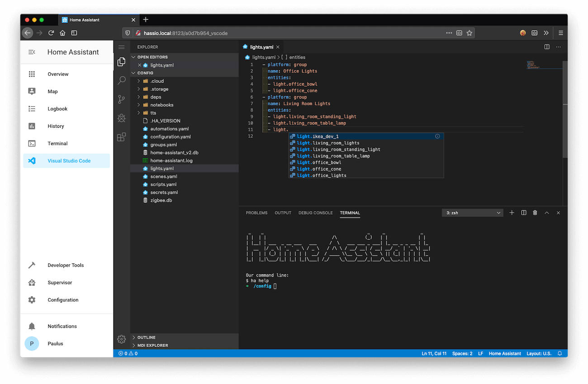Image resolution: width=588 pixels, height=384 pixels.
Task: Open the "3: zsh" terminal selector dropdown
Action: pos(472,212)
